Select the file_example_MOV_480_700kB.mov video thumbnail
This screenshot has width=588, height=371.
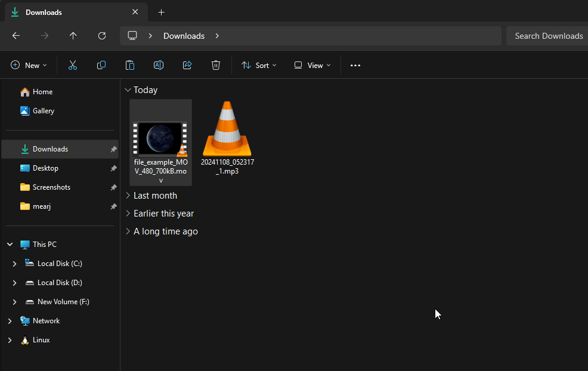pos(160,139)
